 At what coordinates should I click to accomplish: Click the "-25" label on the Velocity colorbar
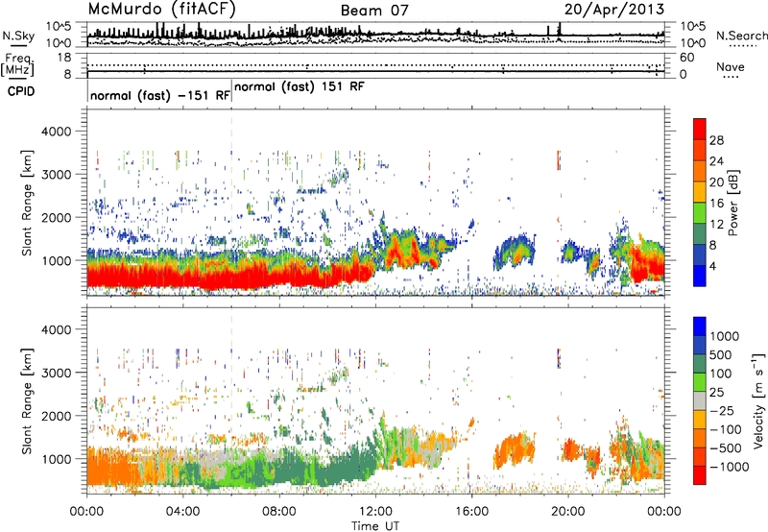(x=722, y=410)
